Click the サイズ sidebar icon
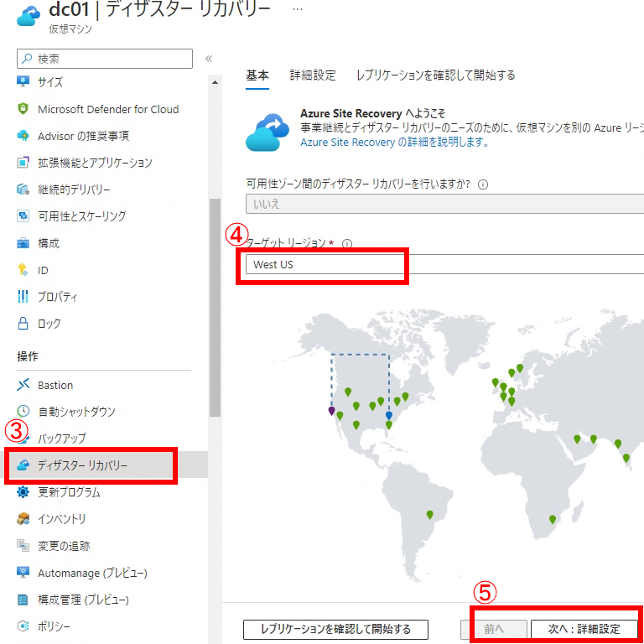The height and width of the screenshot is (644, 644). pyautogui.click(x=23, y=81)
